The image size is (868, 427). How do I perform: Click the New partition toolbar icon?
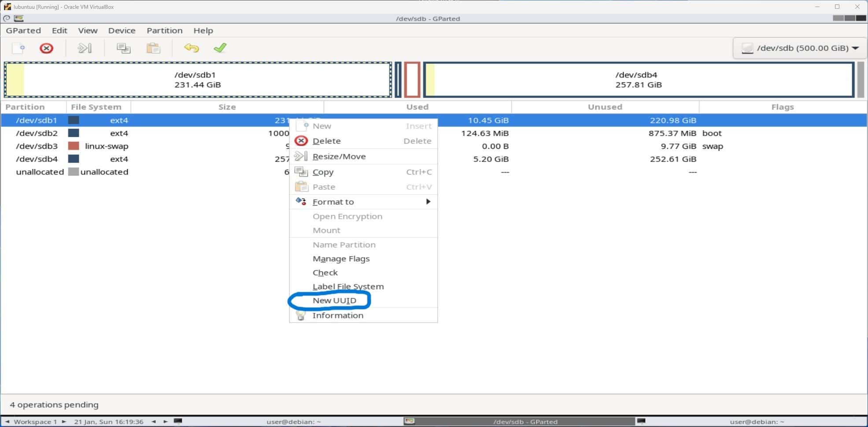pos(18,48)
